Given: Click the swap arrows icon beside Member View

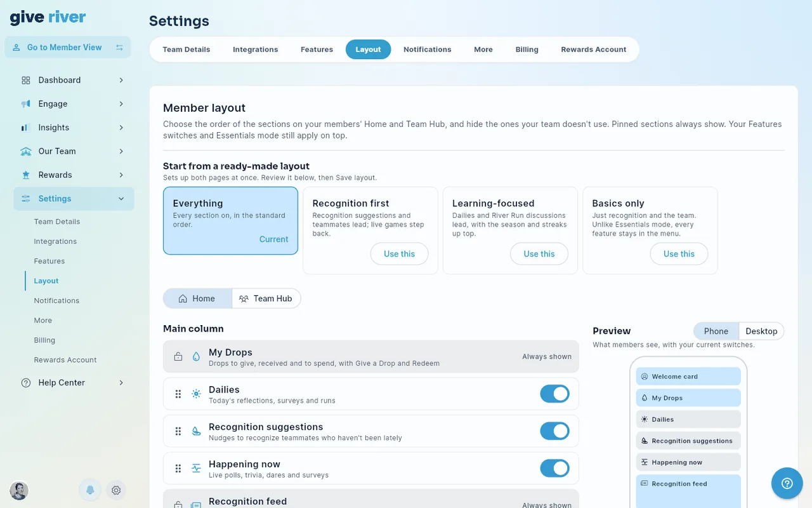Looking at the screenshot, I should click(x=119, y=48).
